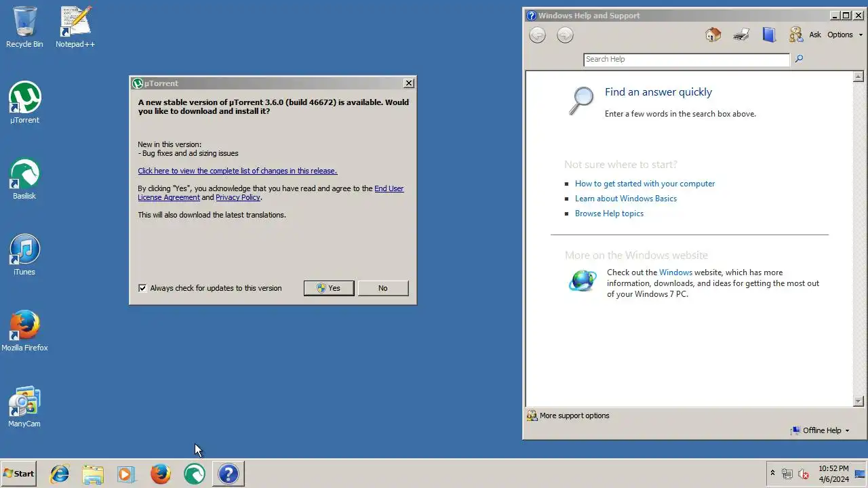Click More support options

568,415
